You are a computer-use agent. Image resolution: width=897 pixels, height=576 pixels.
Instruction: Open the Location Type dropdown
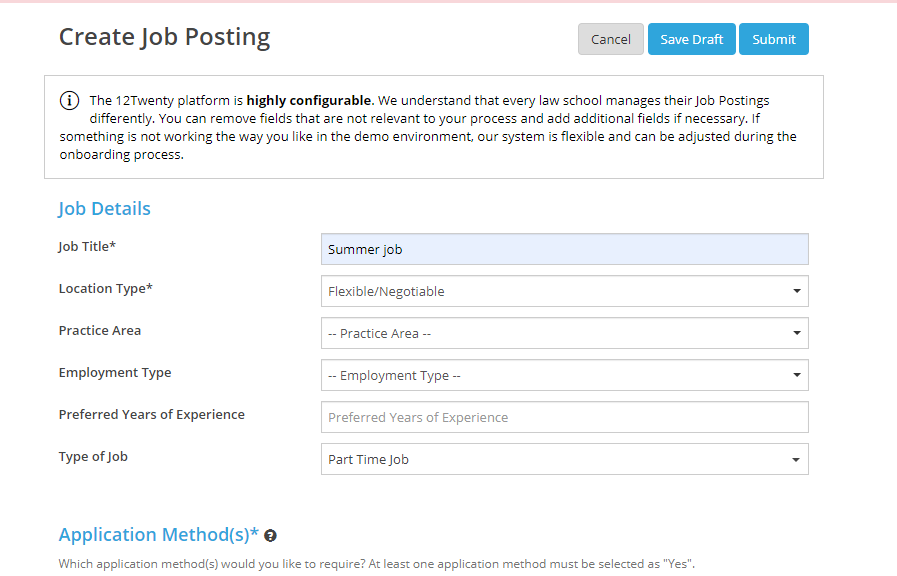click(x=564, y=291)
